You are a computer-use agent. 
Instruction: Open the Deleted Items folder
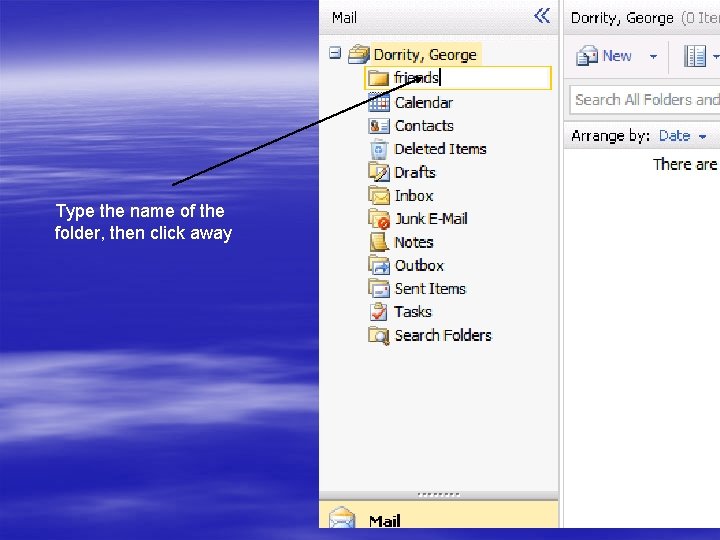pyautogui.click(x=440, y=149)
